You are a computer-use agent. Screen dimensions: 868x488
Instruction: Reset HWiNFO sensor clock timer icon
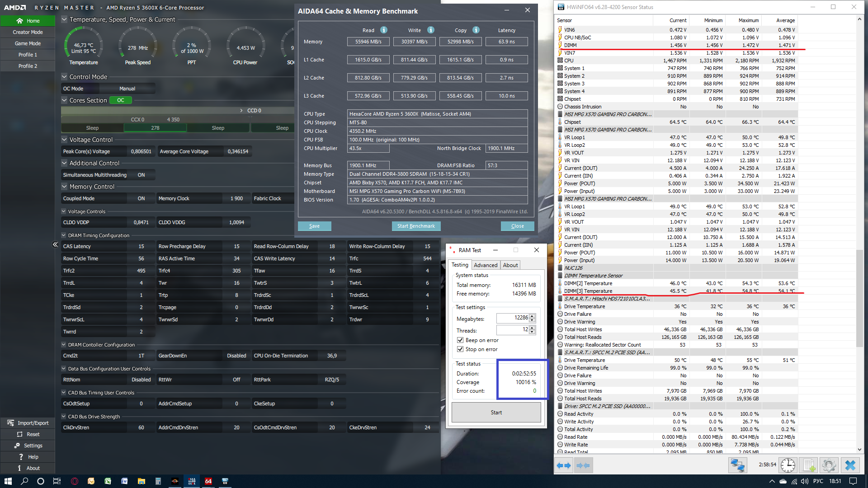[x=788, y=465]
